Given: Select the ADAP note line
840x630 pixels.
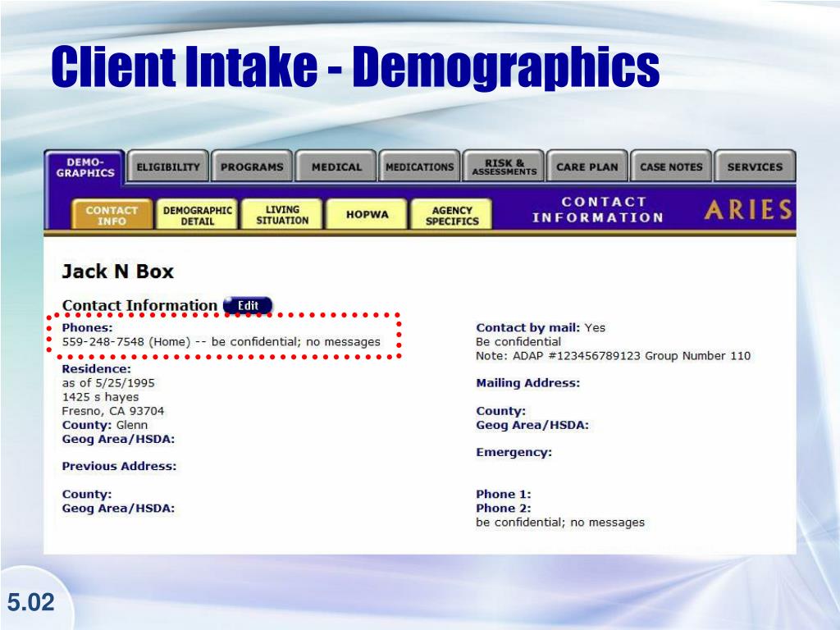Looking at the screenshot, I should (614, 356).
